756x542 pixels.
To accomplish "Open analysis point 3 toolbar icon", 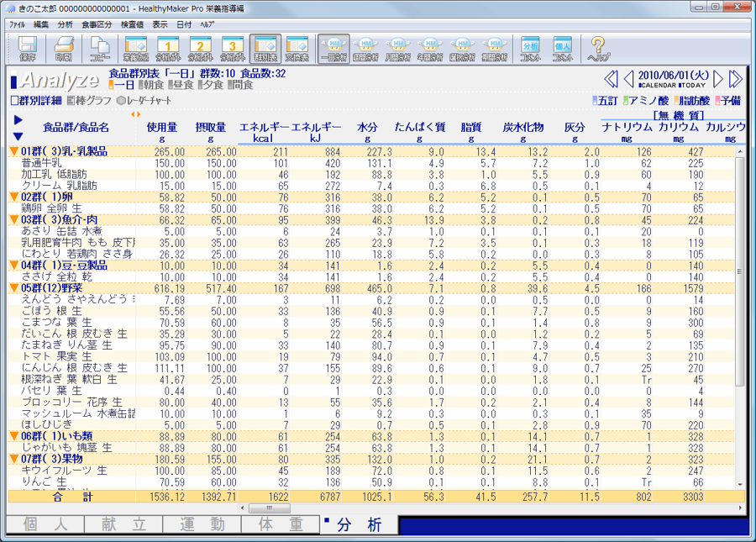I will [x=233, y=50].
